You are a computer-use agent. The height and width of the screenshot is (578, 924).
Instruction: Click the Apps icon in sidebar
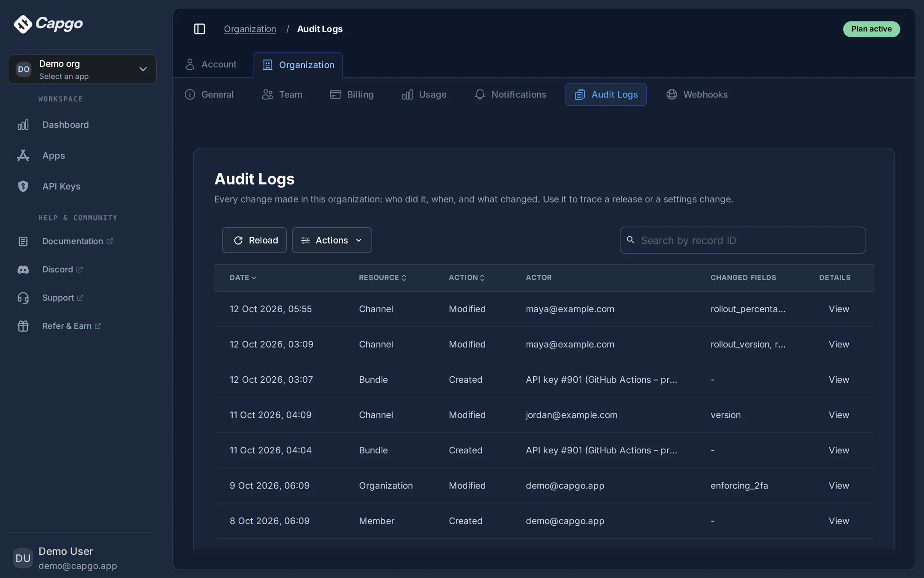[x=23, y=155]
